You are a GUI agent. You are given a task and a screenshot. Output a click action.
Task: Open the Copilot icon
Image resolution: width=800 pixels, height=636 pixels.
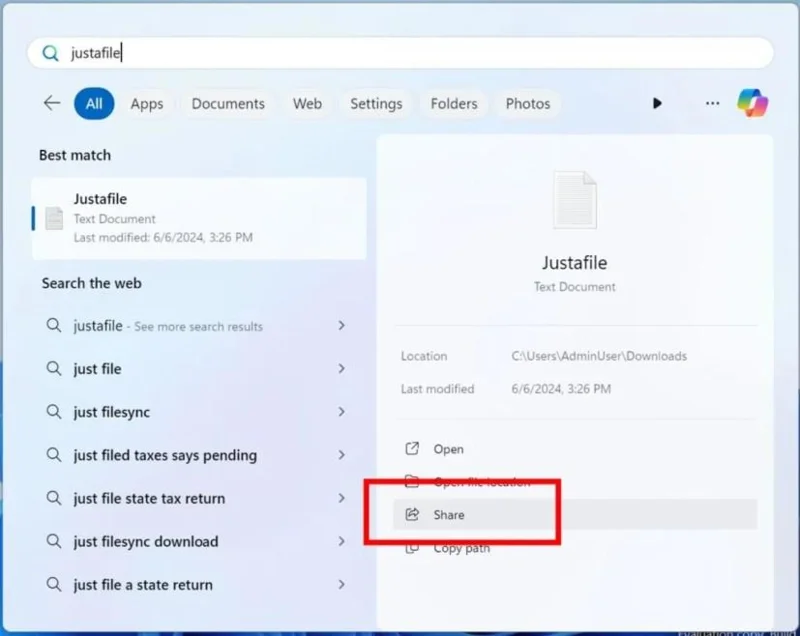[x=753, y=103]
